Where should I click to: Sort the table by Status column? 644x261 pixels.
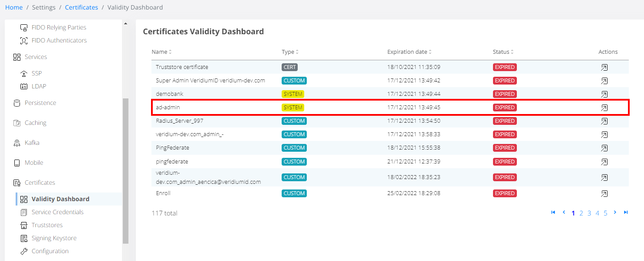pyautogui.click(x=503, y=52)
